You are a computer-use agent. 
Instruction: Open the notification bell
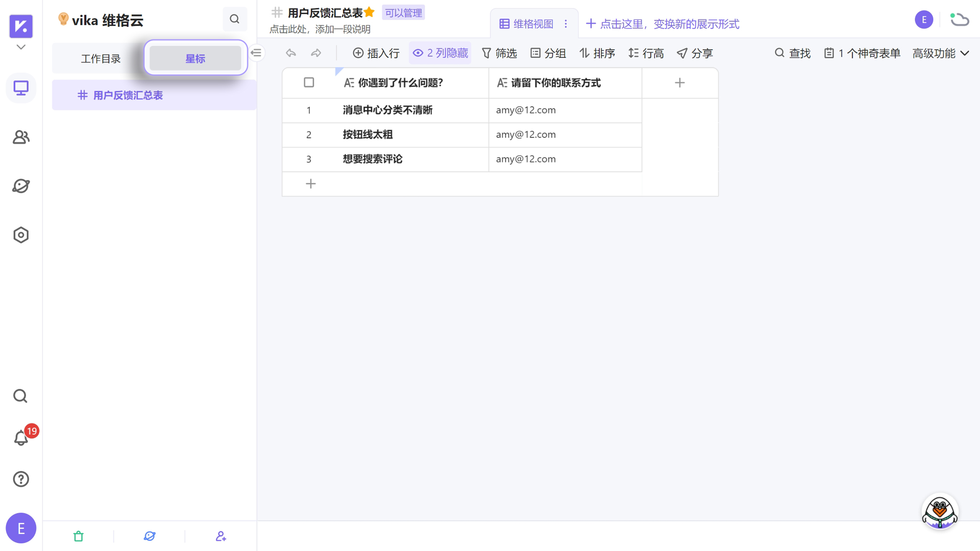click(x=21, y=438)
